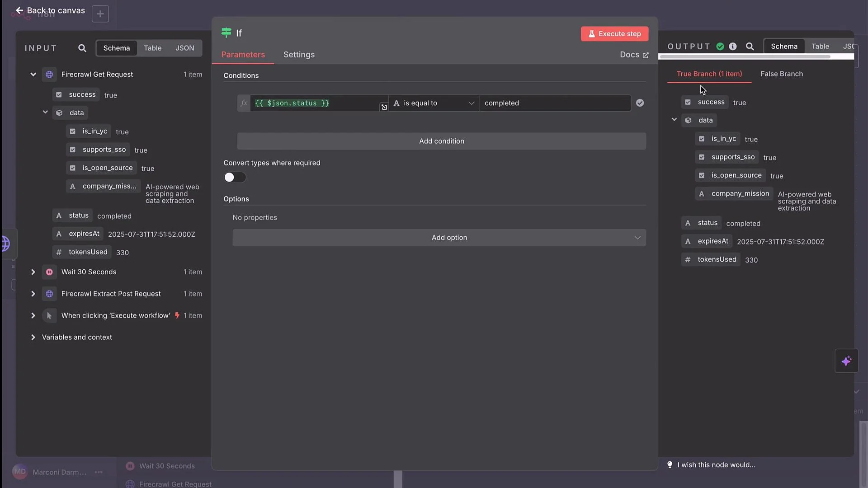
Task: Select the True Branch tab
Action: [x=709, y=74]
